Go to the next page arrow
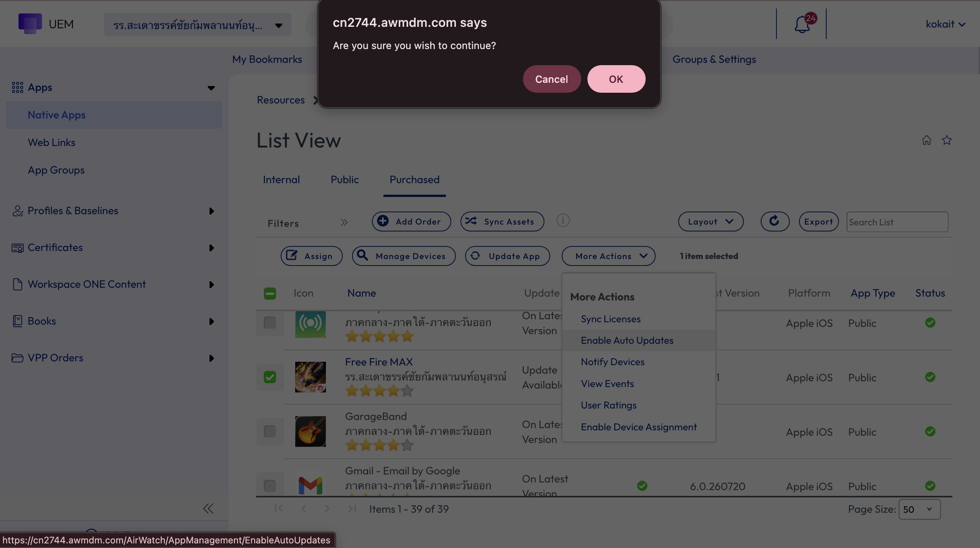Image resolution: width=980 pixels, height=548 pixels. [x=327, y=509]
